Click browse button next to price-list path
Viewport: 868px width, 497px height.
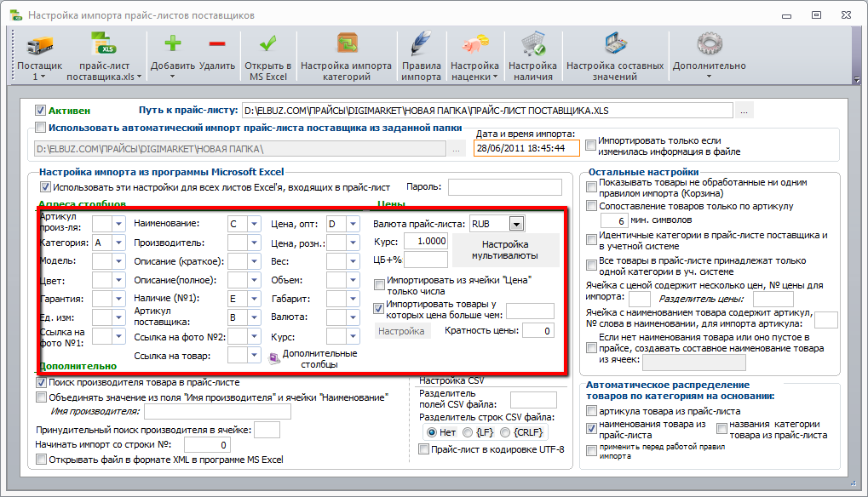(x=744, y=111)
